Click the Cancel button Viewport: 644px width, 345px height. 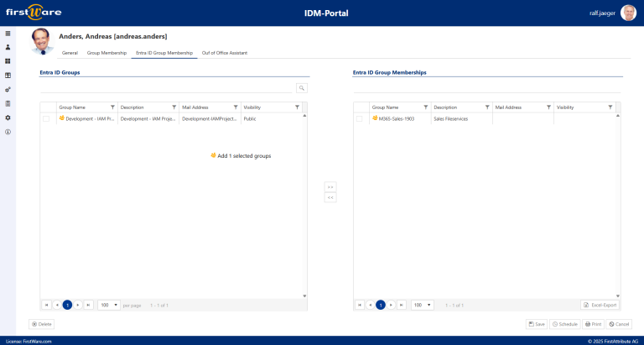coord(619,324)
